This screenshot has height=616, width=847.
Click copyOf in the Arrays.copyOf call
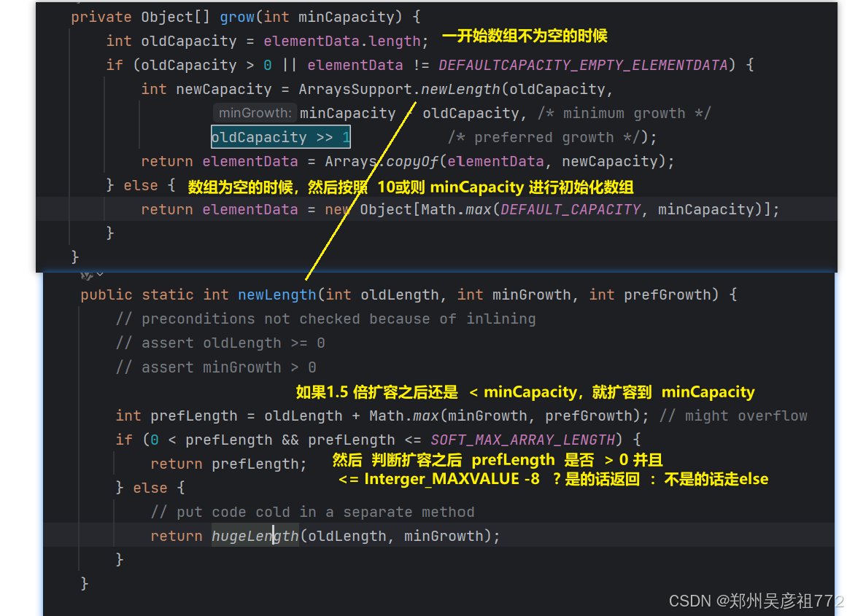(411, 161)
